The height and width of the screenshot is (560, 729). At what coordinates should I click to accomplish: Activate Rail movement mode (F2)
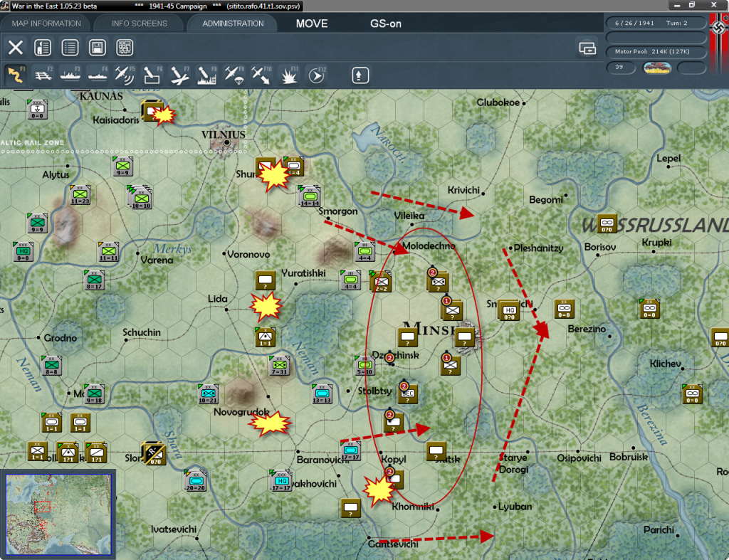[x=43, y=75]
